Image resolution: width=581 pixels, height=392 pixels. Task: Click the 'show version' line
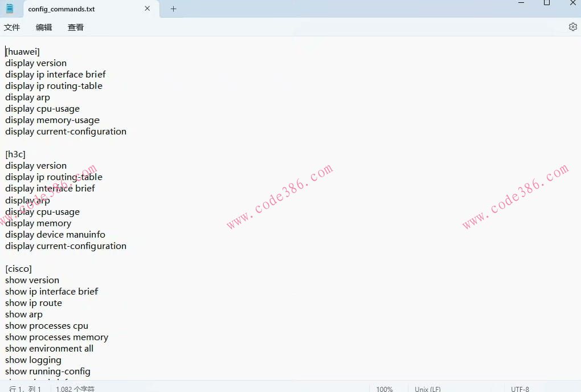[x=32, y=280]
